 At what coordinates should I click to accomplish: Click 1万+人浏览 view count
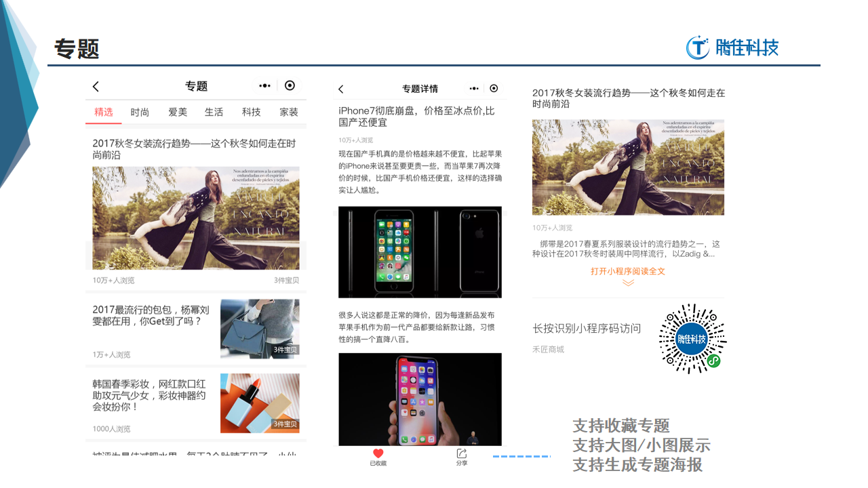pos(111,354)
